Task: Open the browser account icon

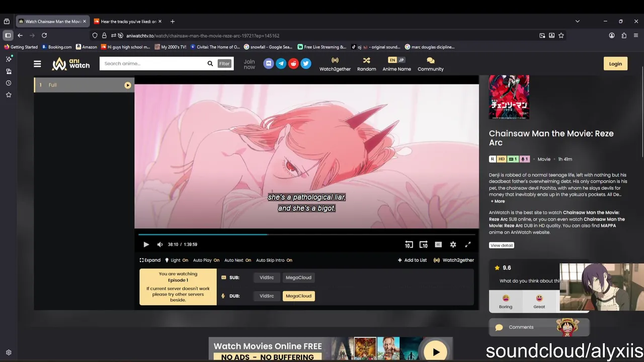Action: click(x=612, y=36)
